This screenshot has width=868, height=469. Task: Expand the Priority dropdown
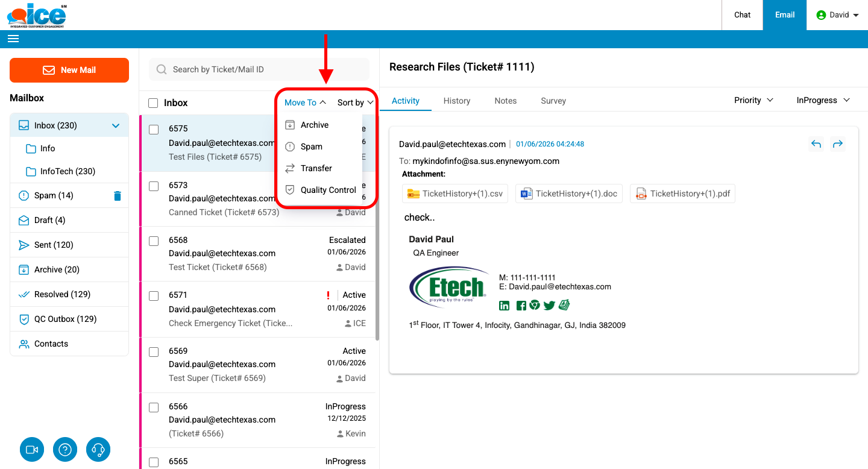[x=753, y=100]
